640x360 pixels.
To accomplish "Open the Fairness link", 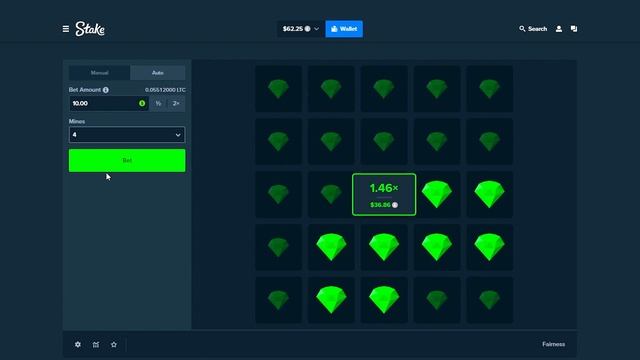I will 553,344.
